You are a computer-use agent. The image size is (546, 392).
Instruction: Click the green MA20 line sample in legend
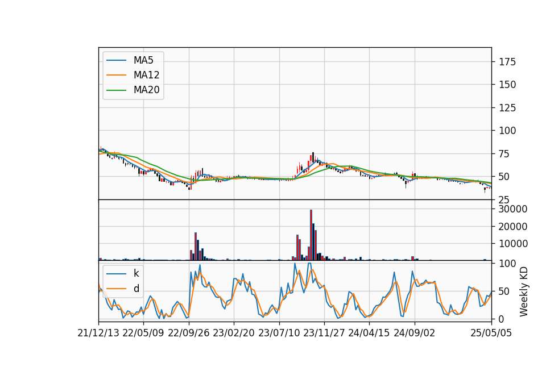pos(116,90)
